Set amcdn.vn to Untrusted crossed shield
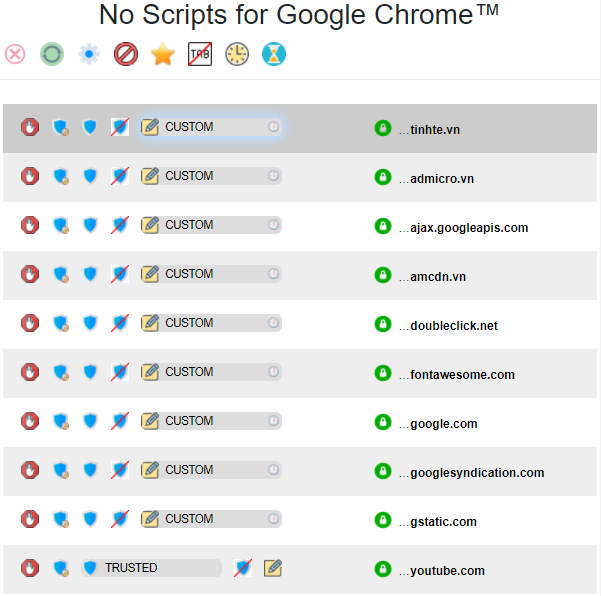601x596 pixels. coord(120,274)
